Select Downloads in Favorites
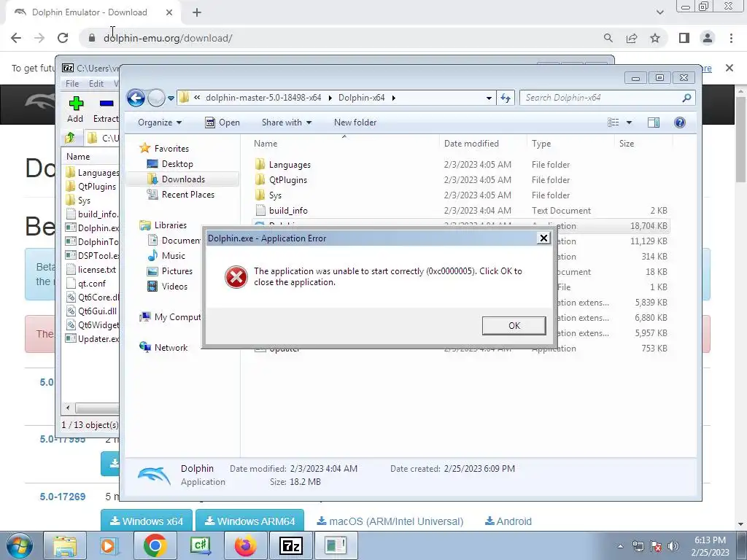The image size is (747, 560). click(x=183, y=179)
